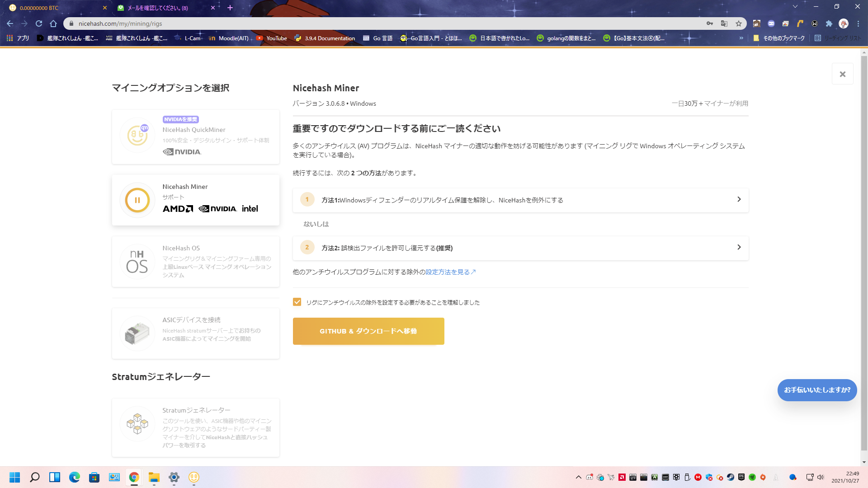Screen dimensions: 868x488
Task: Switch to the mail confirmation browser tab
Action: [158, 8]
